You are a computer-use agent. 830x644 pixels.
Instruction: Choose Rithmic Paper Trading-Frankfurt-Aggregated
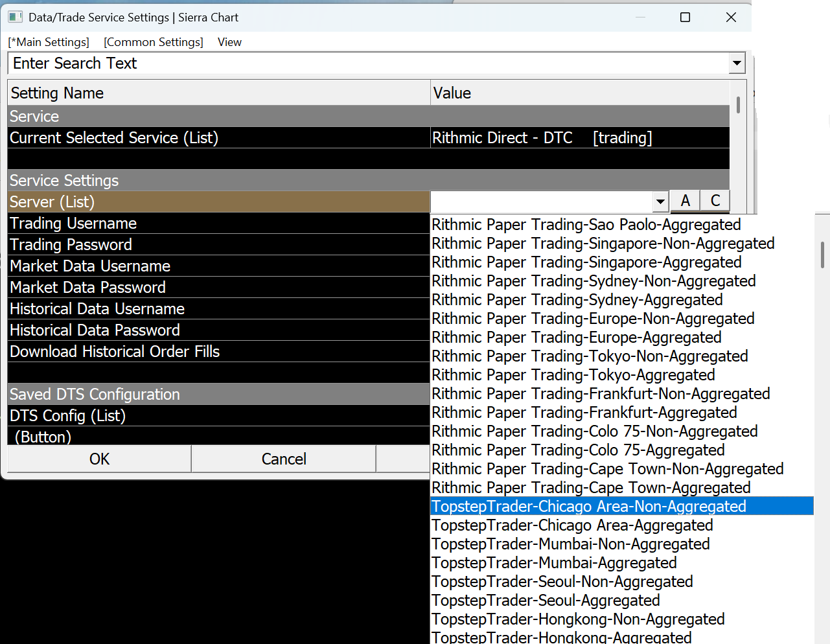[x=622, y=412]
